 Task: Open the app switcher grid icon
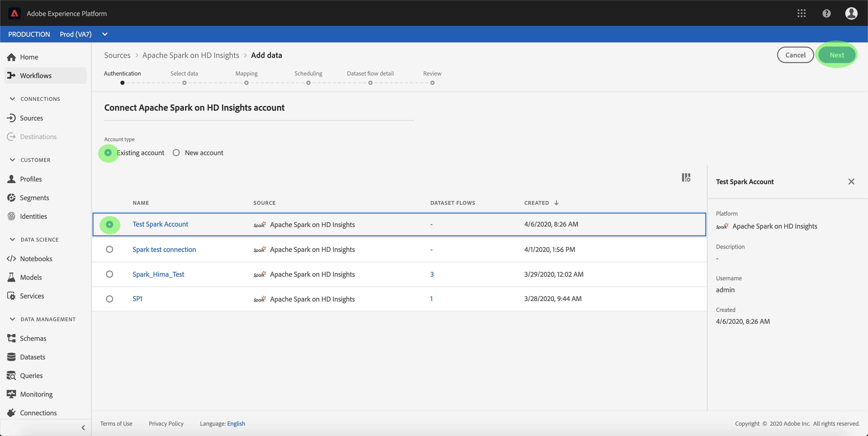coord(801,13)
